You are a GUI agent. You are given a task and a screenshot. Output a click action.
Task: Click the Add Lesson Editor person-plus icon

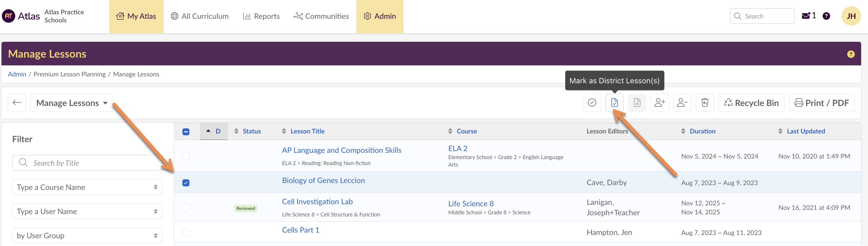click(x=660, y=103)
